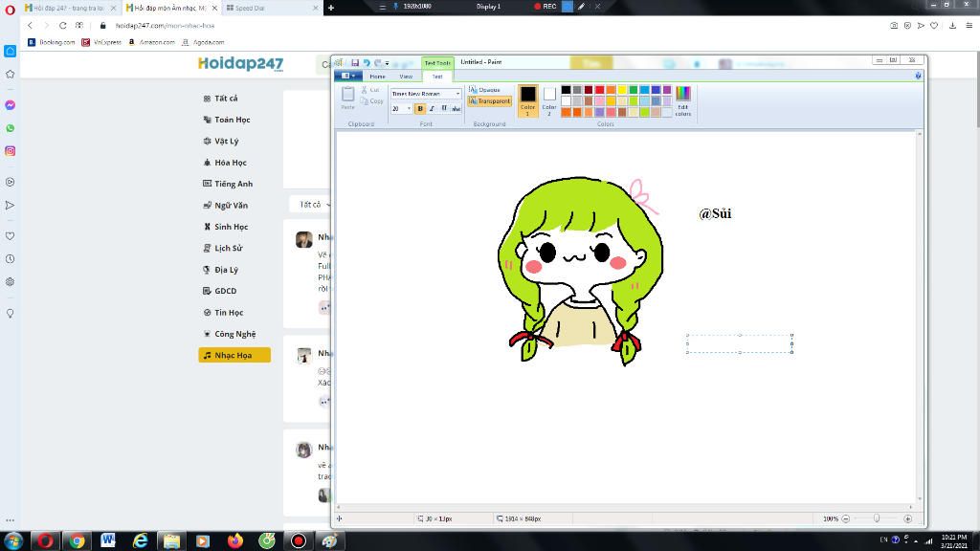Click the Opera browser reload button
Image resolution: width=980 pixels, height=551 pixels.
[x=62, y=26]
